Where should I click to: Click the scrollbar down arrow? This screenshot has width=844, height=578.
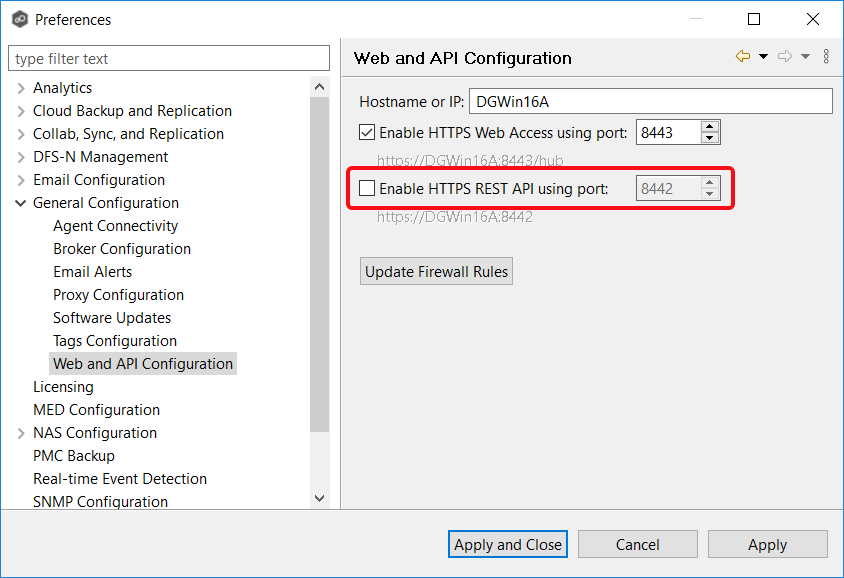(319, 497)
